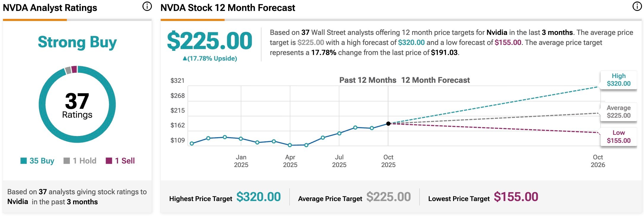This screenshot has width=644, height=217.
Task: Click the Nvidia link in forecast description
Action: 497,33
